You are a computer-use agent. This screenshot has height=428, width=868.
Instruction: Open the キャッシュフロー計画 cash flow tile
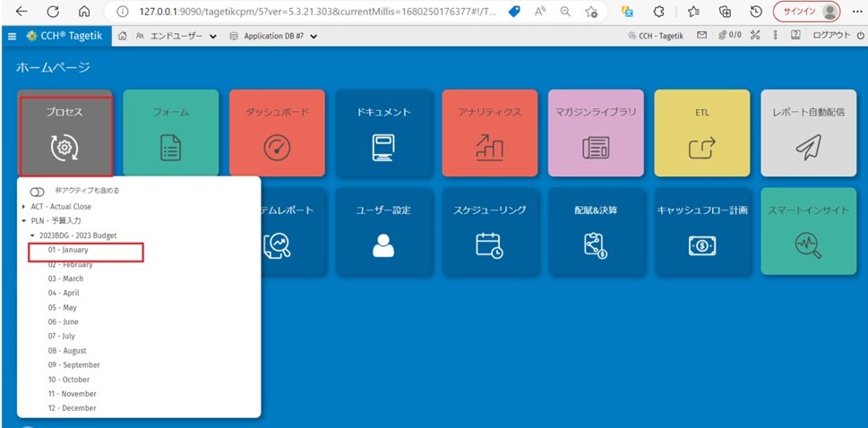click(701, 231)
